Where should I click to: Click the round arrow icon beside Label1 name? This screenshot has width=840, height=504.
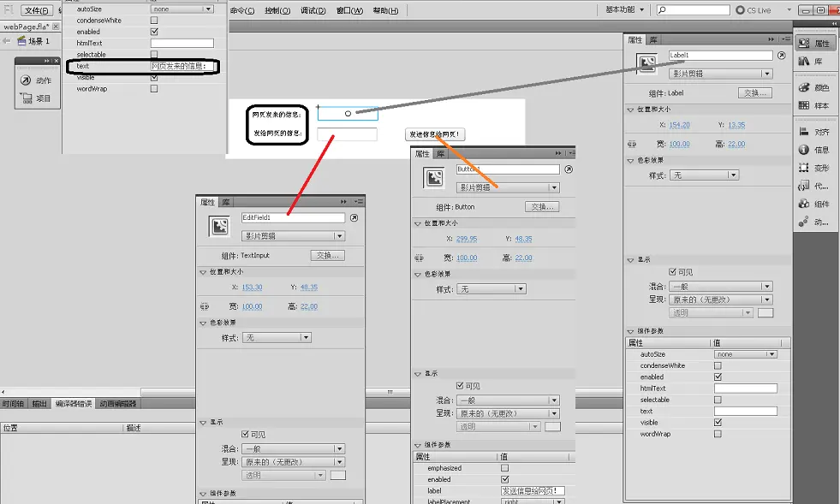coord(782,55)
